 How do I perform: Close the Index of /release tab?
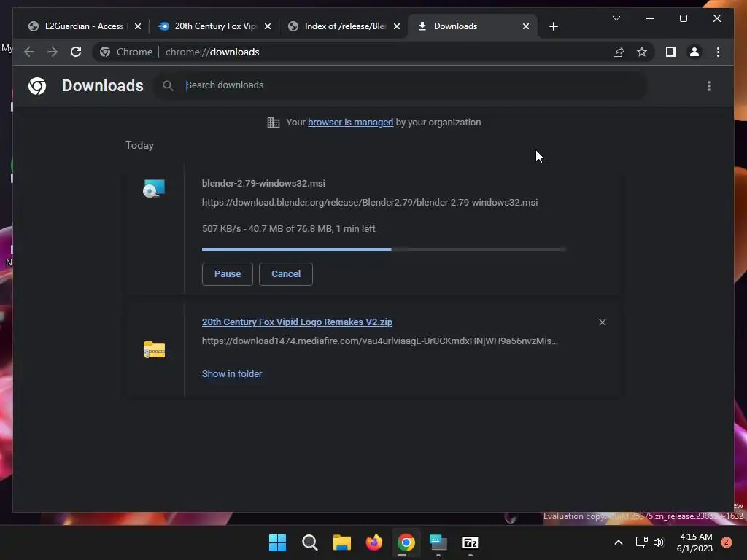pyautogui.click(x=397, y=26)
